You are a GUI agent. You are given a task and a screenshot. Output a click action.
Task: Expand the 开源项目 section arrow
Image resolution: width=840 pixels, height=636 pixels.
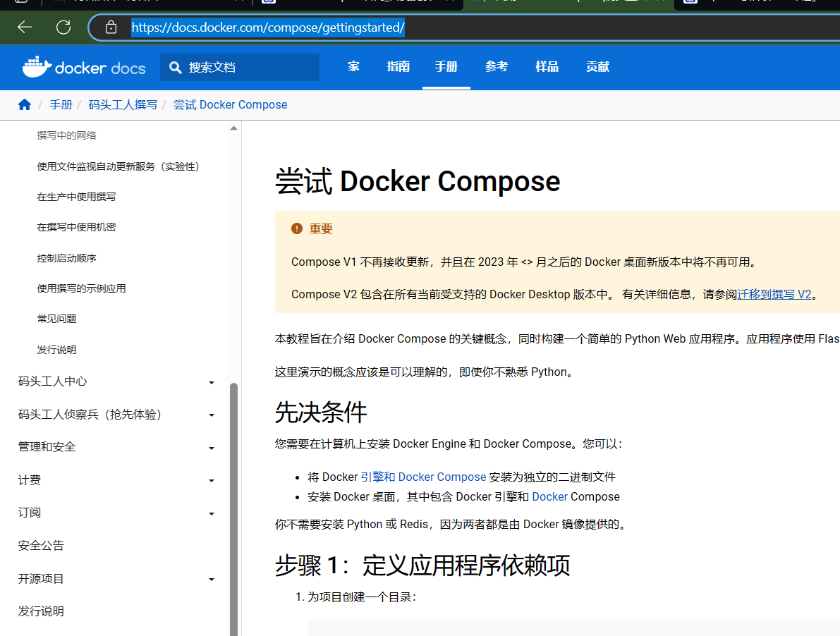(x=212, y=580)
